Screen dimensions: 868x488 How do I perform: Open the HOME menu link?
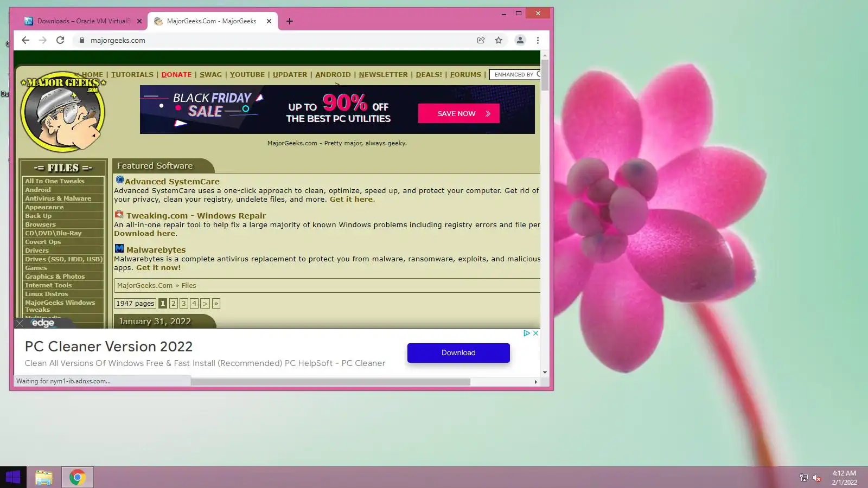(x=92, y=75)
